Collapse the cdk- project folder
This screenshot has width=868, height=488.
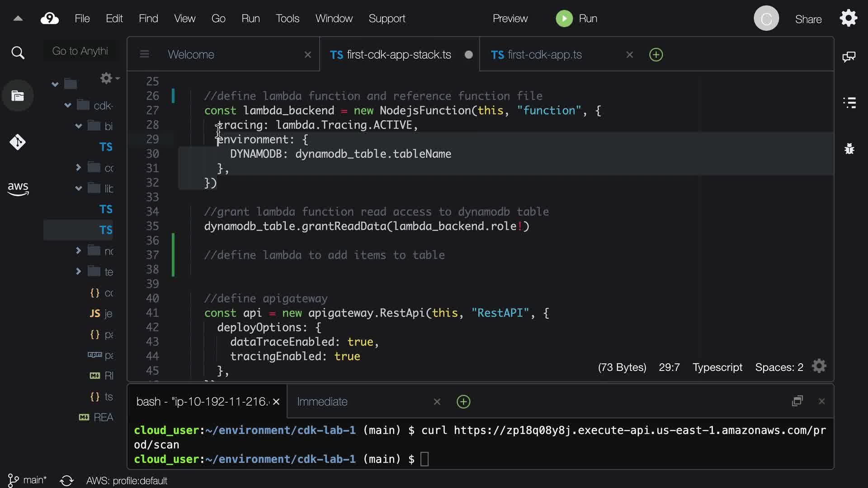pyautogui.click(x=68, y=105)
